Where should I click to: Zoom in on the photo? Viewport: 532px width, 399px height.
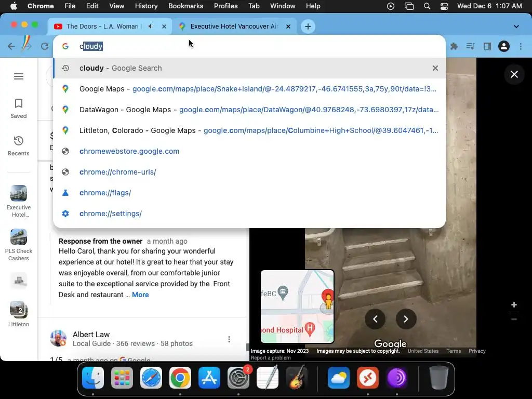[x=514, y=304]
